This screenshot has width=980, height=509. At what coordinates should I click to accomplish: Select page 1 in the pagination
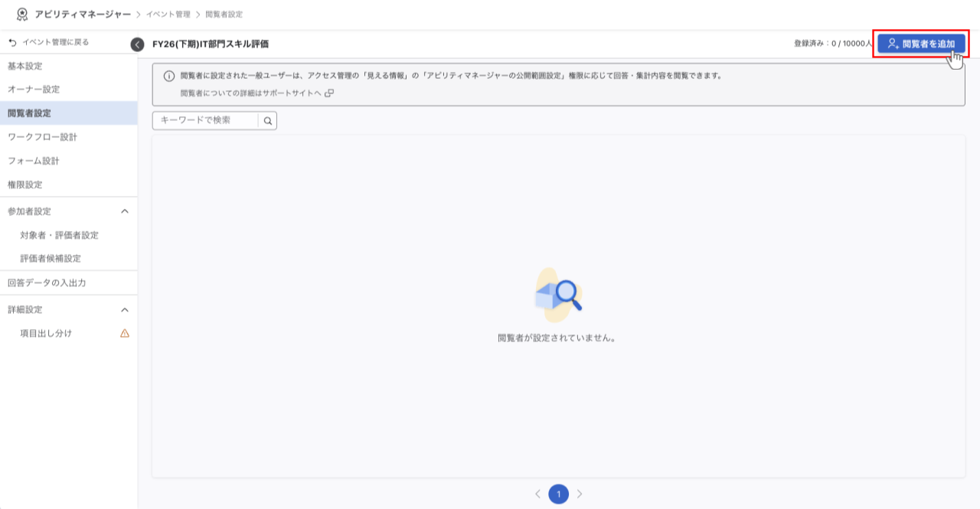click(x=559, y=494)
